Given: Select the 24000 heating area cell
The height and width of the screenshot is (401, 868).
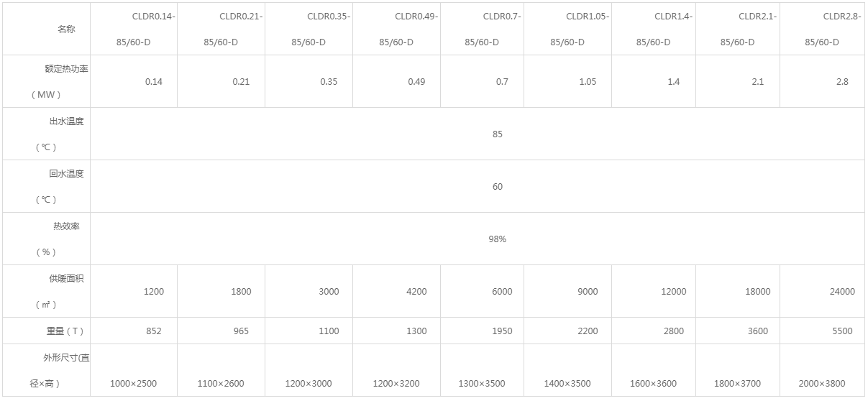Looking at the screenshot, I should click(x=842, y=292).
